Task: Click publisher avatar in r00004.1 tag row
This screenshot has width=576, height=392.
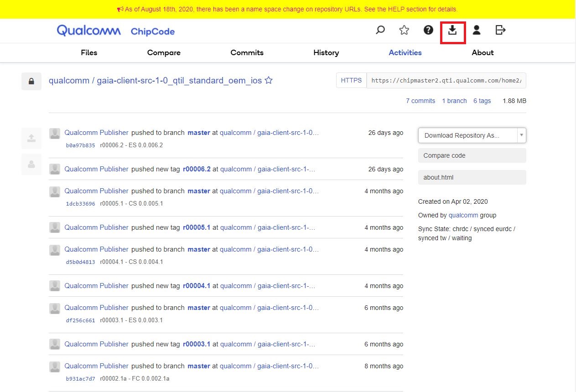Action: click(55, 286)
